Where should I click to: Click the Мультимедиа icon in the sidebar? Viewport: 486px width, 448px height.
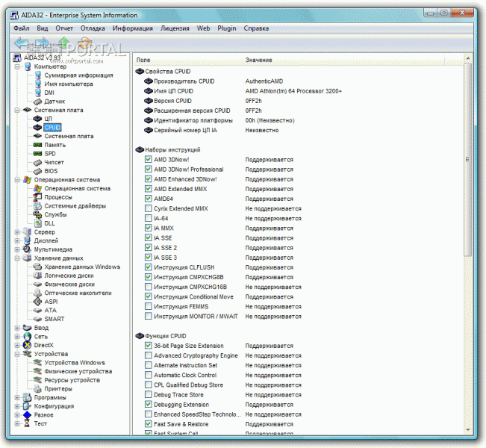click(27, 249)
